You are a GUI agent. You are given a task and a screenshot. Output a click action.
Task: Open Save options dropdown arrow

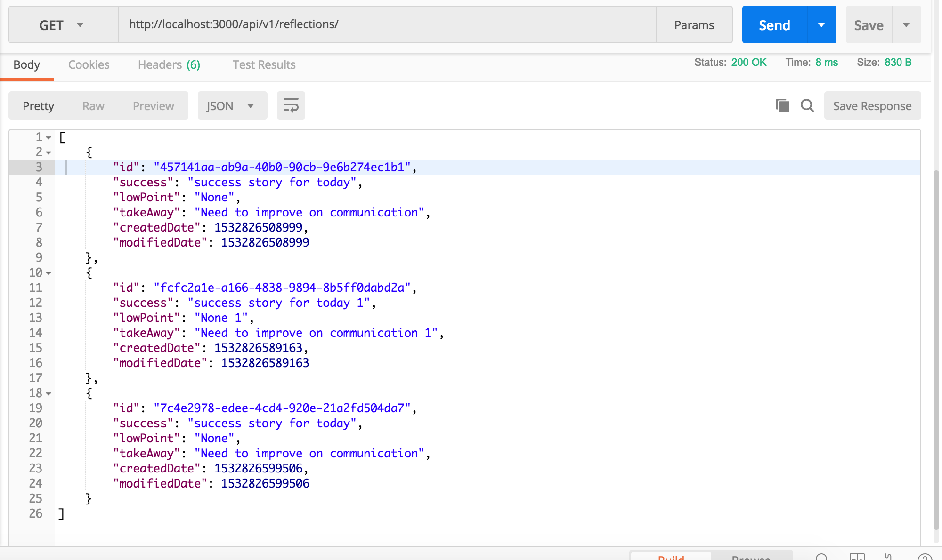pyautogui.click(x=906, y=25)
